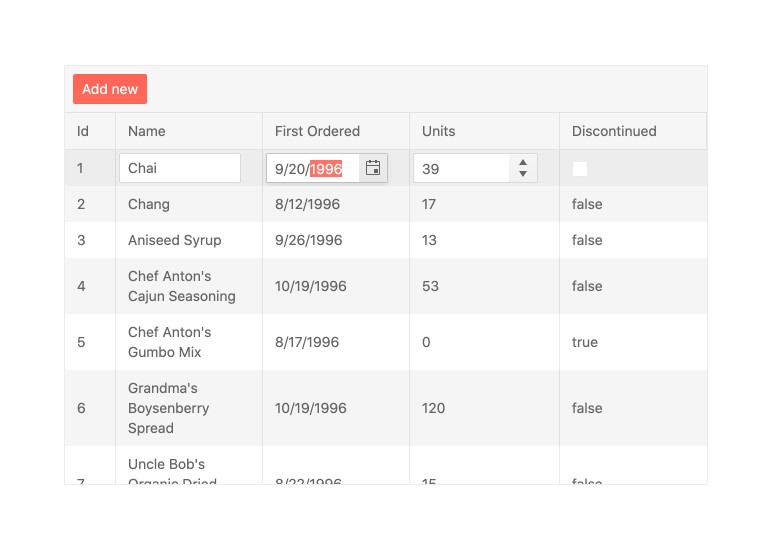Click the Units column header
770x552 pixels.
click(x=438, y=131)
